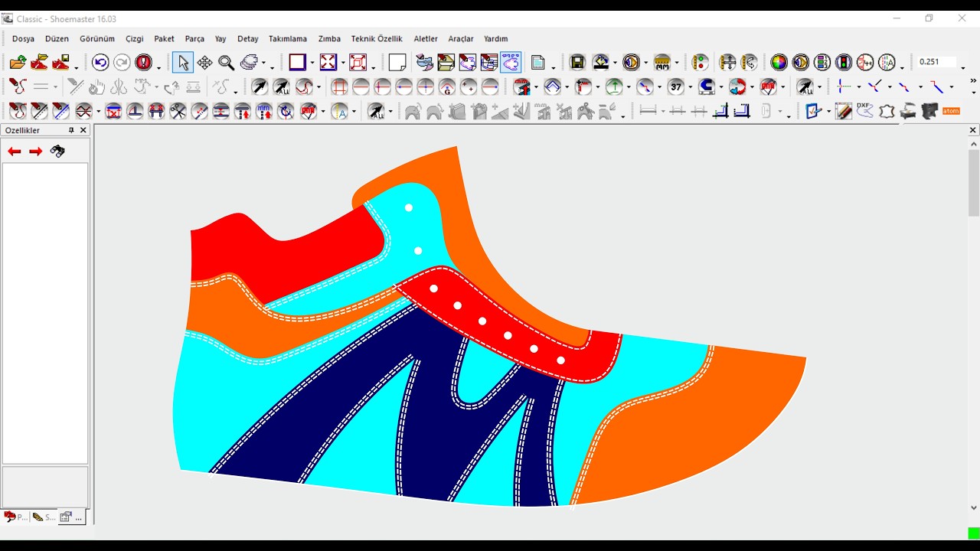The width and height of the screenshot is (980, 551).
Task: Click the red grid square circle icon
Action: tap(339, 87)
